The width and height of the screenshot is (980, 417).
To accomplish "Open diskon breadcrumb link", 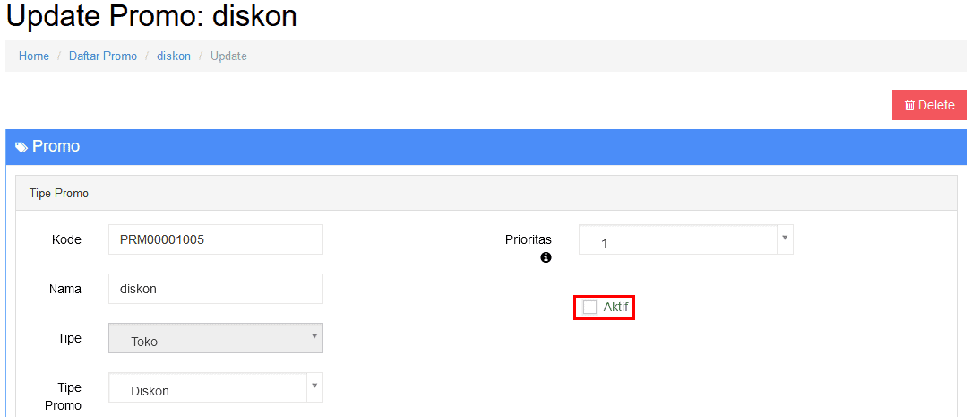I will pyautogui.click(x=174, y=56).
